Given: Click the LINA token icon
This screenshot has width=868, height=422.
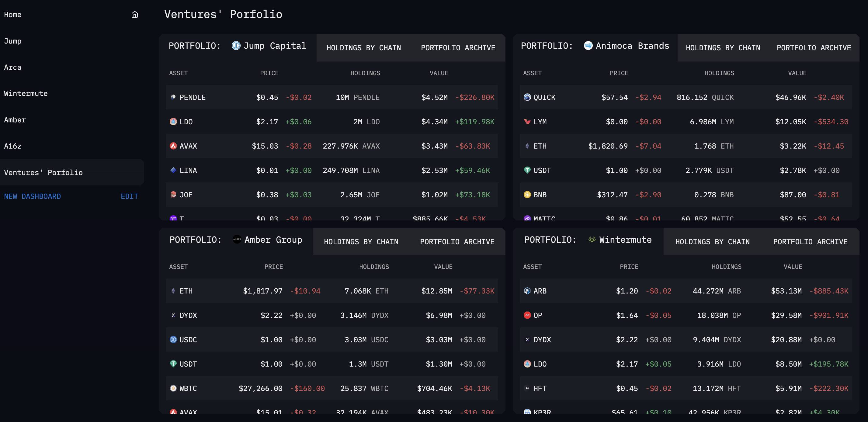Looking at the screenshot, I should coord(173,170).
